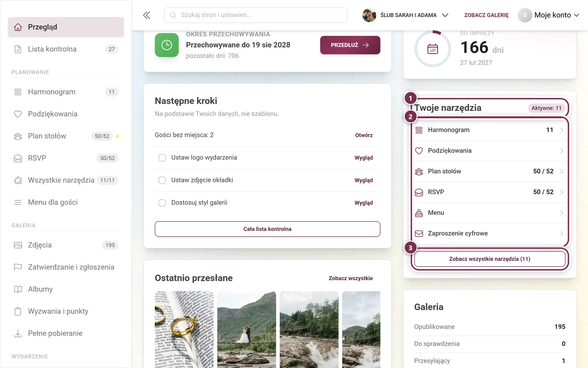This screenshot has height=368, width=588.
Task: Select Przegląd in sidebar
Action: 66,27
